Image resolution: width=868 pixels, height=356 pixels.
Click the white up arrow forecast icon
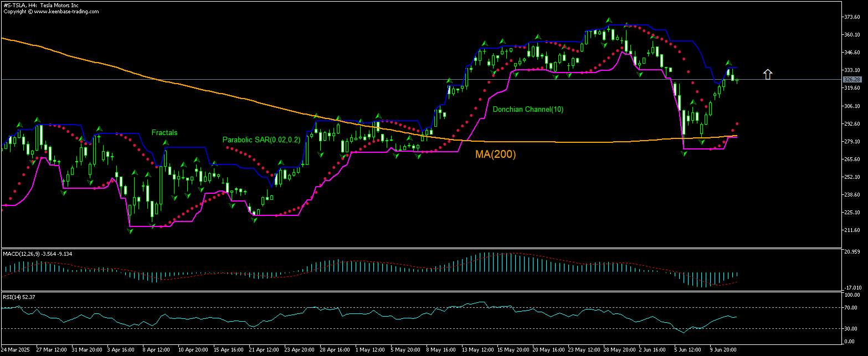tap(767, 74)
